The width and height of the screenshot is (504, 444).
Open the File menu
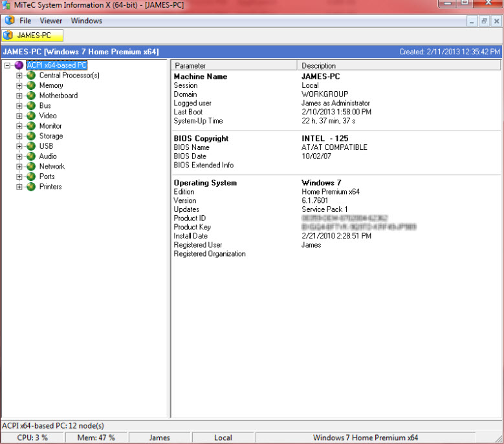(25, 21)
